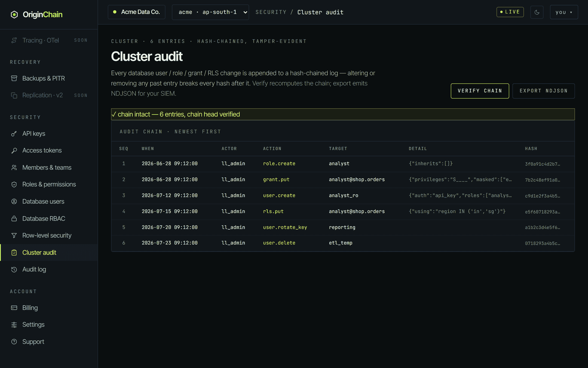Click the API keys key icon
Screen dimensions: 588x368
(x=14, y=134)
